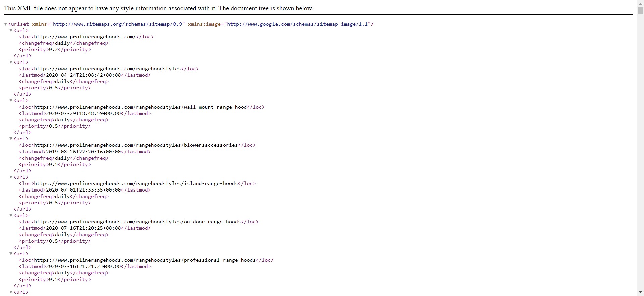Click the wall-mount-range-hood loc URL

140,107
